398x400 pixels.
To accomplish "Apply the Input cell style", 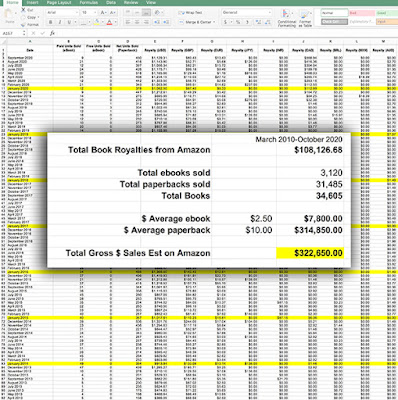I will (x=387, y=22).
